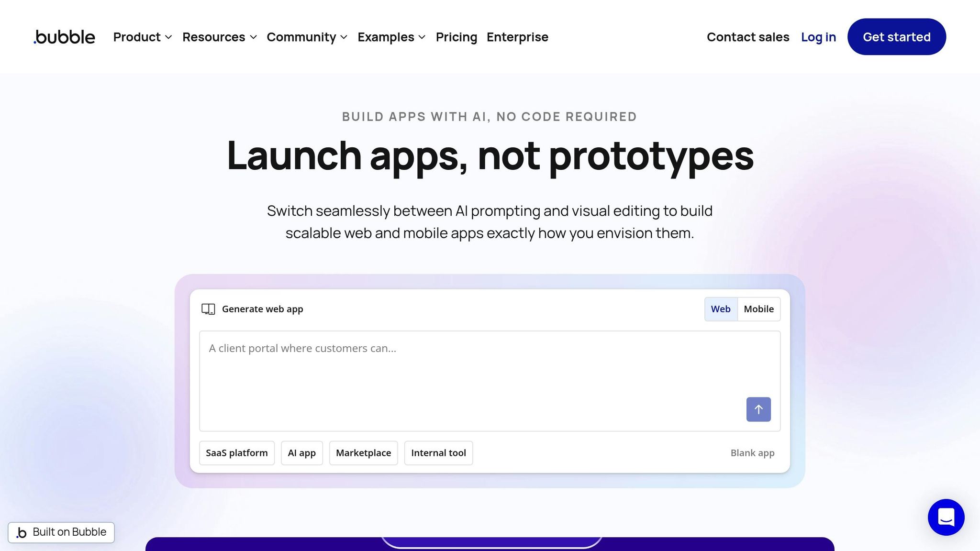The height and width of the screenshot is (551, 980).
Task: Go to the Pricing page
Action: 456,37
